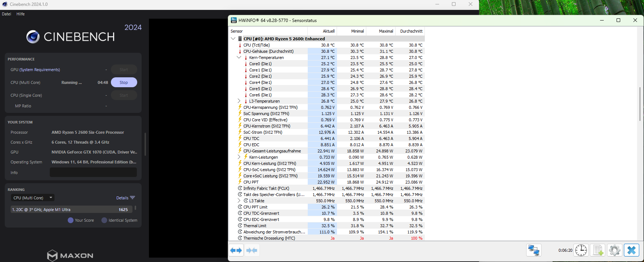
Task: Select the CPU-Gesamt-Leistungsaufnahme row
Action: click(327, 151)
